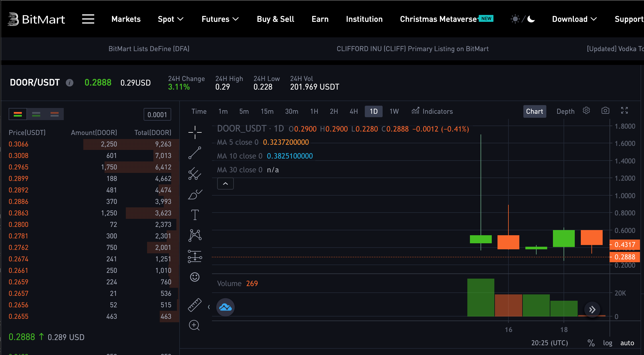
Task: Enter fullscreen chart mode
Action: 624,111
